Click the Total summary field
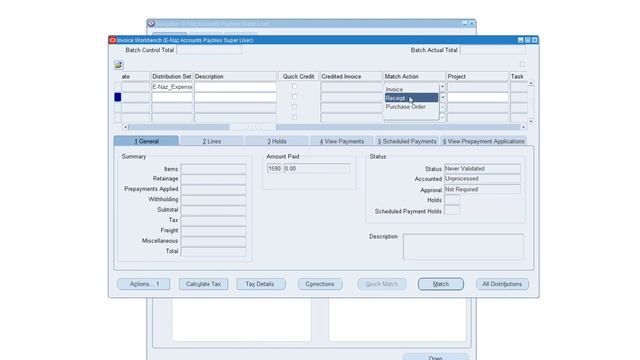 pos(213,251)
